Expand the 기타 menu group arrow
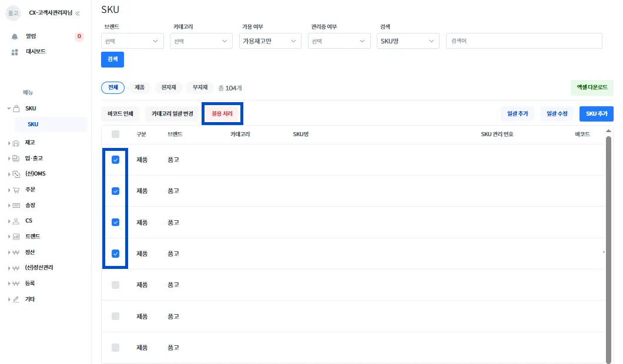Image resolution: width=623 pixels, height=364 pixels. point(9,299)
